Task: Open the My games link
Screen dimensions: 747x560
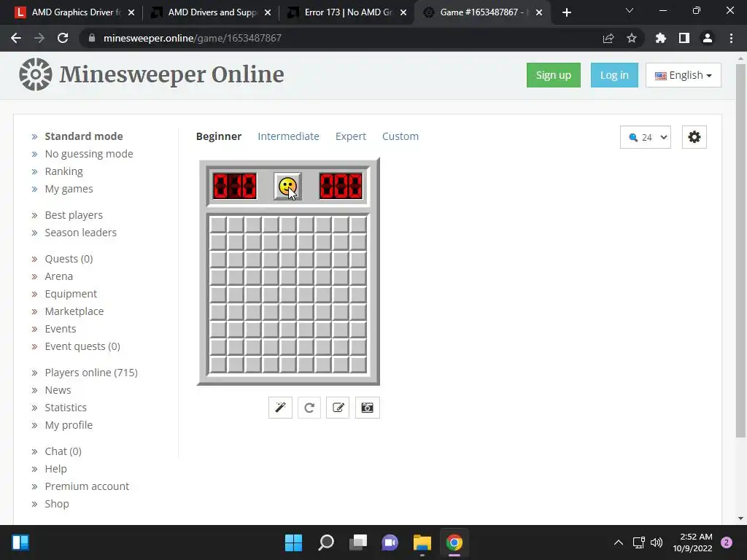Action: pyautogui.click(x=69, y=189)
